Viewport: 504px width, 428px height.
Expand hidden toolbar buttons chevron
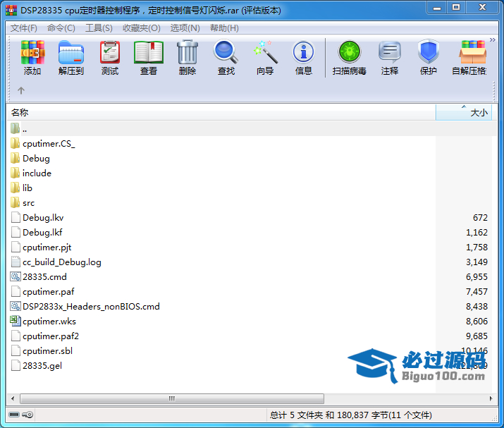[x=492, y=40]
